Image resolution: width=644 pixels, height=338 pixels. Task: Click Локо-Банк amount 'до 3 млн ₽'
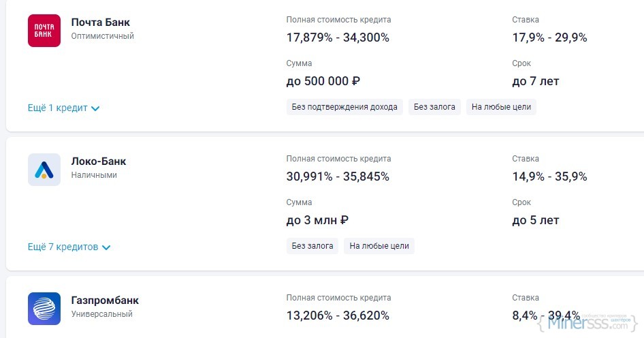[x=317, y=220]
